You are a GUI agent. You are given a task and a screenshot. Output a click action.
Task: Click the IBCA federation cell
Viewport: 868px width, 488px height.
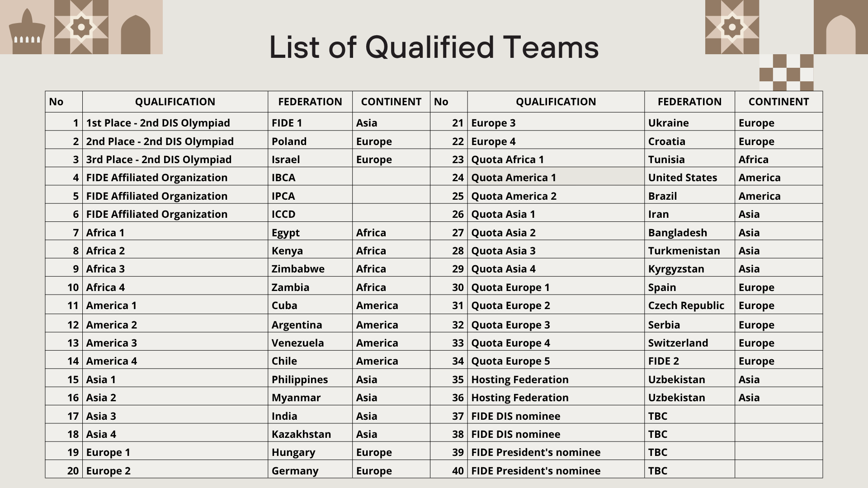click(x=310, y=177)
